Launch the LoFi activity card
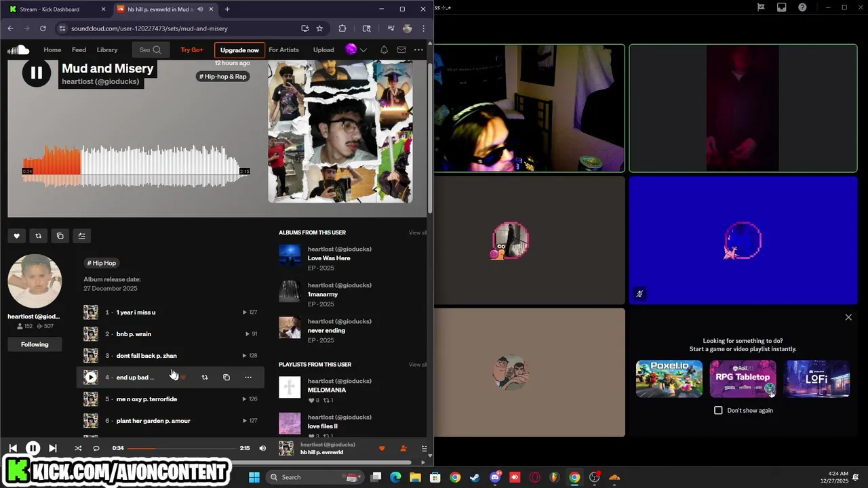Viewport: 868px width, 488px height. (x=816, y=379)
